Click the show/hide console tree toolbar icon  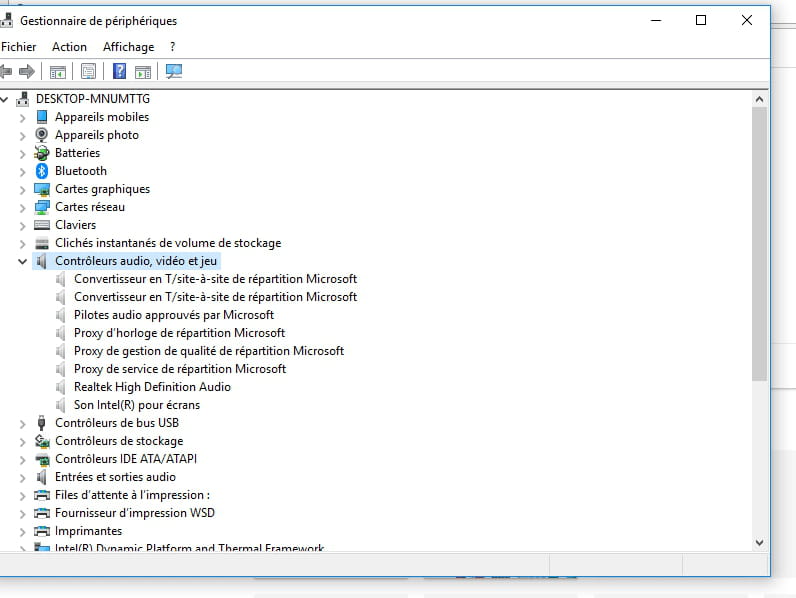58,72
